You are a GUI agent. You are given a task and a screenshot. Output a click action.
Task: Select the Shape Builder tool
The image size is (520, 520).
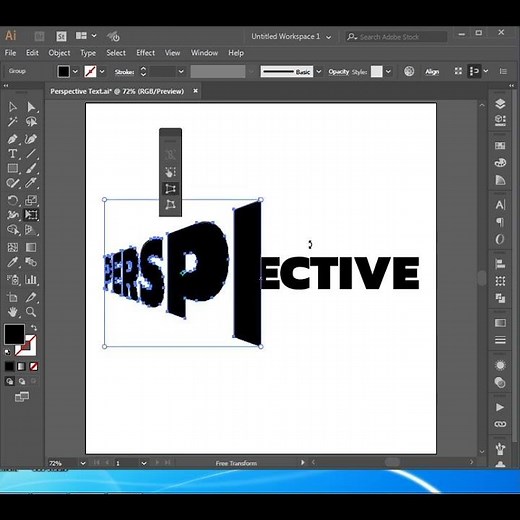(x=13, y=230)
